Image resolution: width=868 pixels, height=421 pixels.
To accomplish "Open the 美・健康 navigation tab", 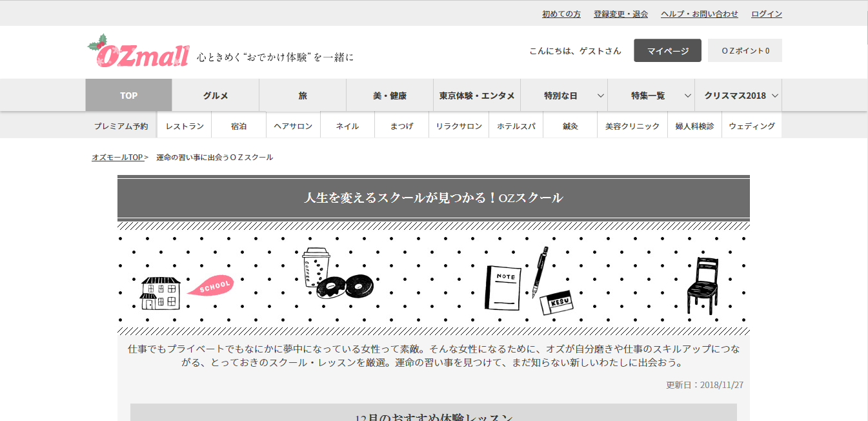I will [x=390, y=96].
